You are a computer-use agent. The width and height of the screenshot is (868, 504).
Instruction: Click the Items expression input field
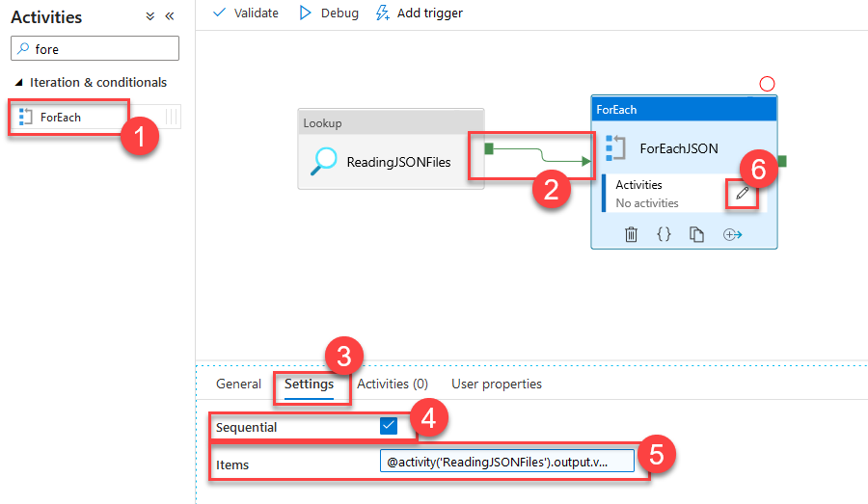coord(507,463)
